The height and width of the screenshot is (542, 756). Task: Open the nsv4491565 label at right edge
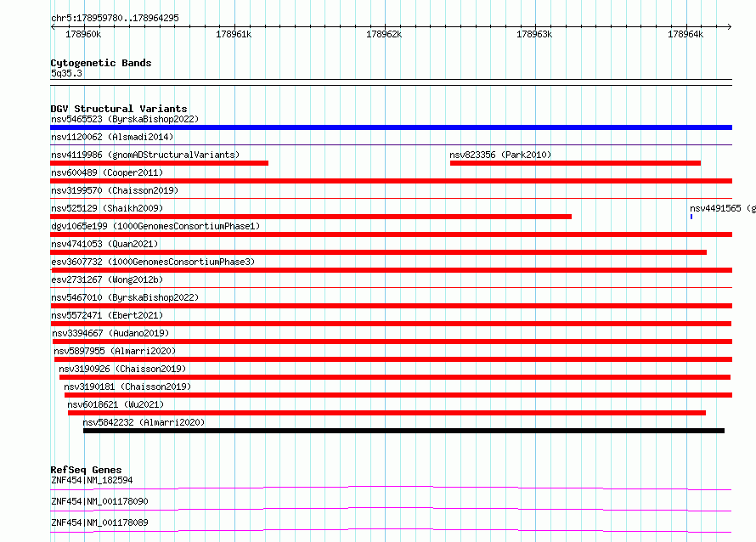tap(722, 208)
